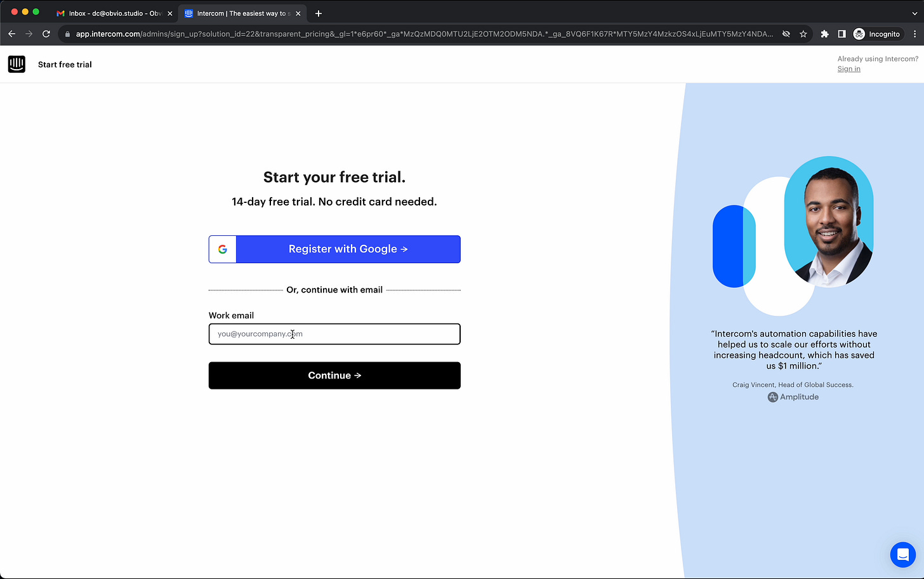Go back with browser back arrow
Screen dimensions: 924x579
(x=11, y=34)
